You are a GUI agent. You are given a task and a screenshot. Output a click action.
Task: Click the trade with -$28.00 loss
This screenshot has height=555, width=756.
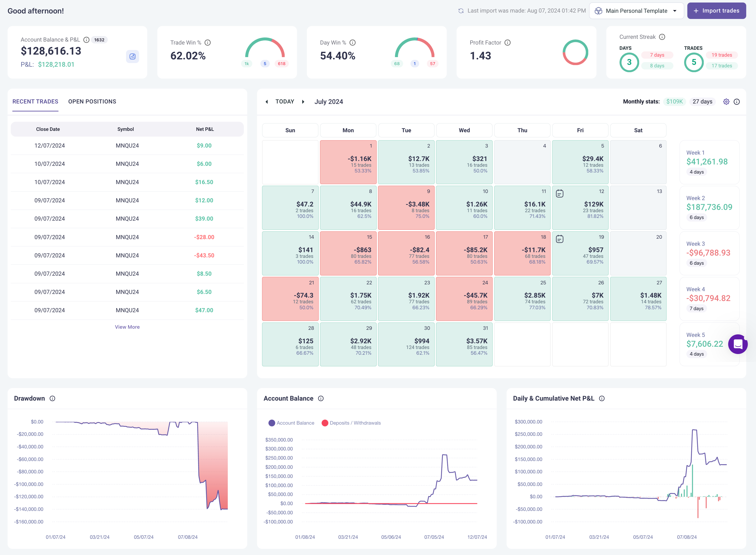click(127, 237)
